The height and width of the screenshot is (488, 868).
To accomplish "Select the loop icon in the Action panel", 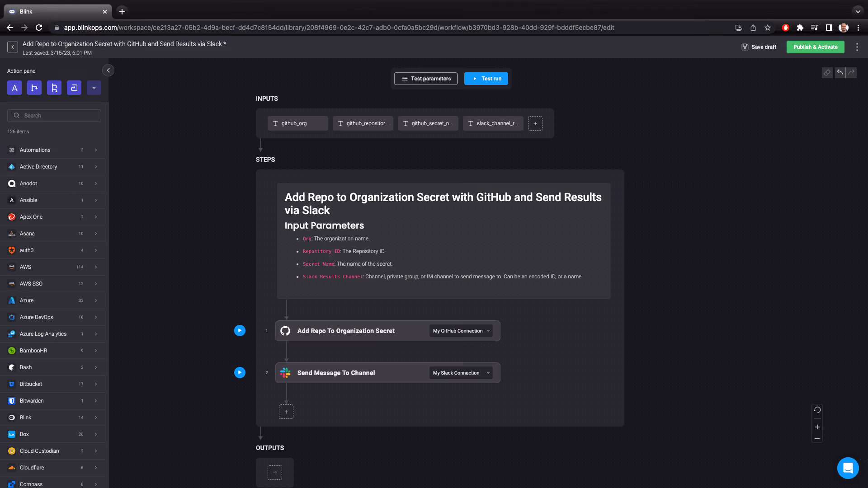I will pos(74,88).
